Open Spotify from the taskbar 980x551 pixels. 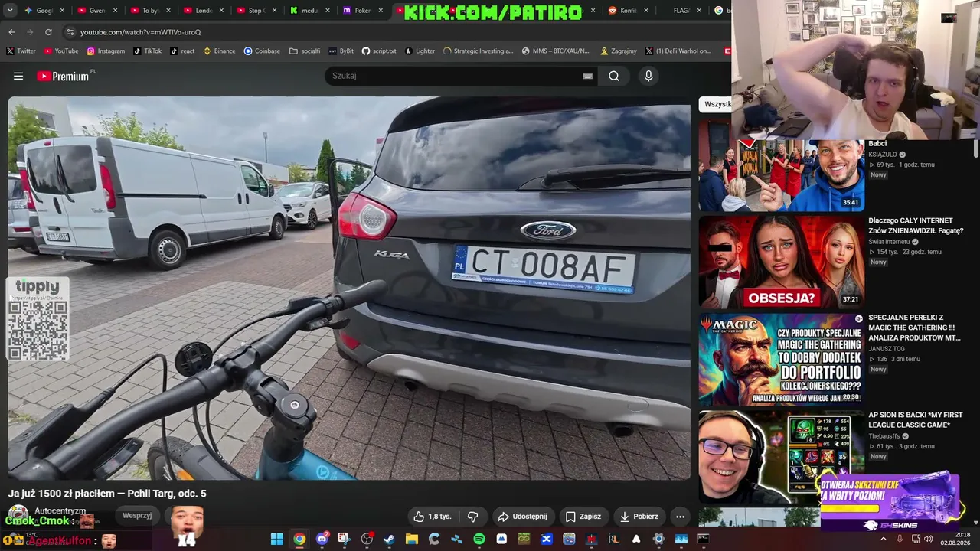[479, 539]
